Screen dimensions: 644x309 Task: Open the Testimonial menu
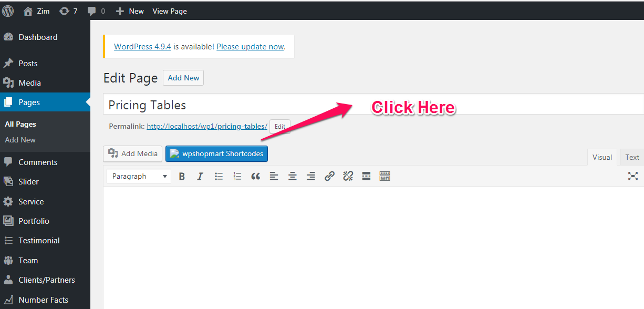coord(45,240)
